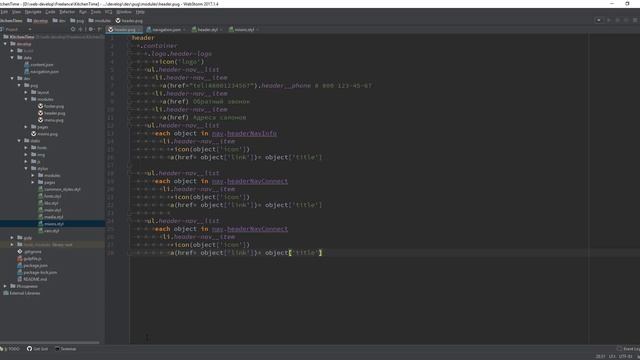Select content.json file icon in tree
640x360 pixels.
tap(27, 64)
